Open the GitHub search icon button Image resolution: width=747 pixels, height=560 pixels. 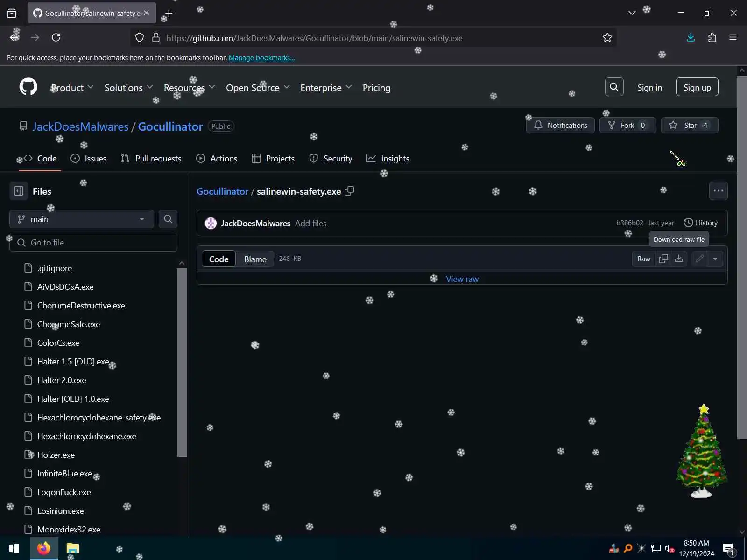click(x=614, y=87)
